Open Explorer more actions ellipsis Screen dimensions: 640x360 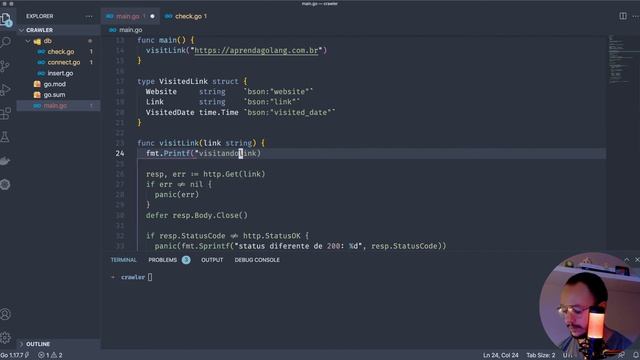pyautogui.click(x=89, y=16)
